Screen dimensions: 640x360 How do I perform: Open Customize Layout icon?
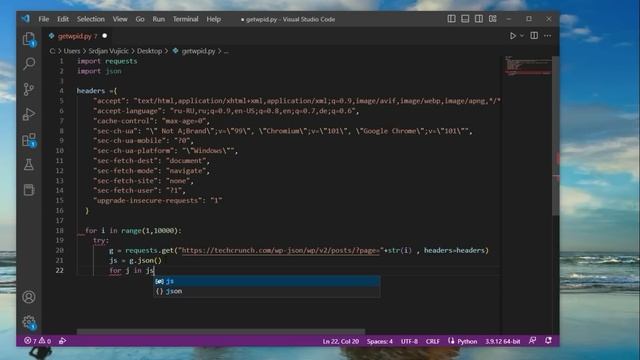(493, 19)
